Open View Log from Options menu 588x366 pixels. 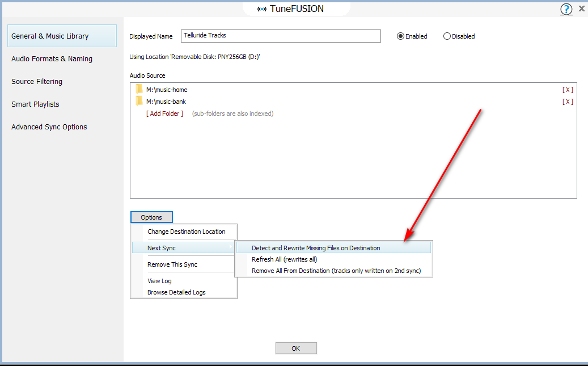159,281
